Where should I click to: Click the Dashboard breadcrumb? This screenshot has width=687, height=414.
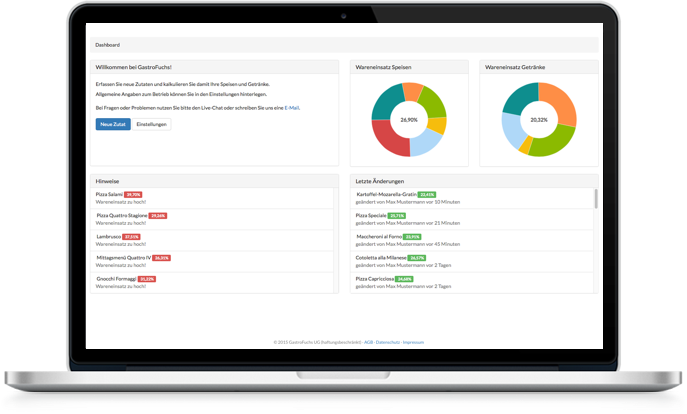point(107,45)
